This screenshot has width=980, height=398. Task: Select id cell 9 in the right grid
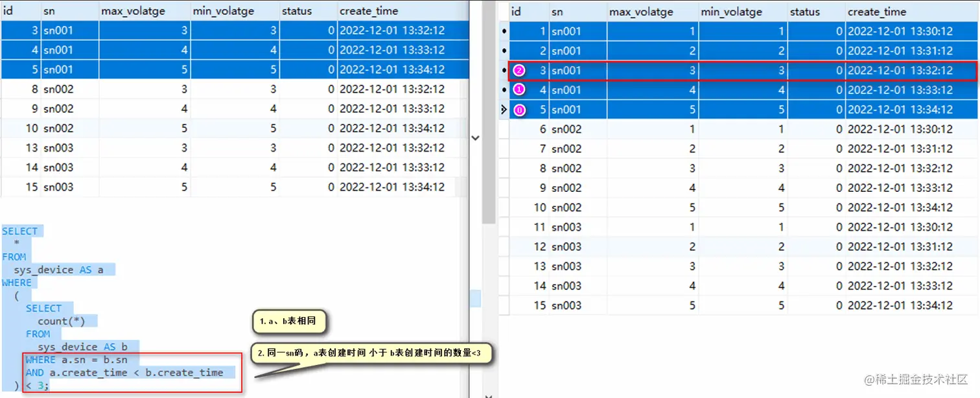point(529,188)
